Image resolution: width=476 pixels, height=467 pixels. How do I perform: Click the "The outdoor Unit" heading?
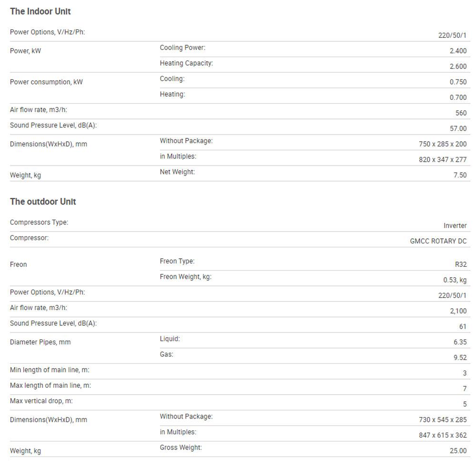(43, 202)
